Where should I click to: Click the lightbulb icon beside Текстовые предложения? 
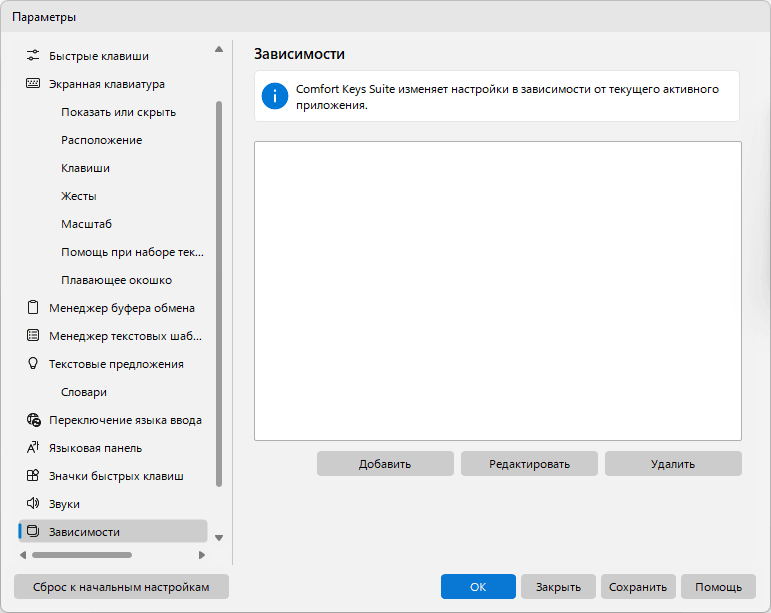[x=33, y=363]
